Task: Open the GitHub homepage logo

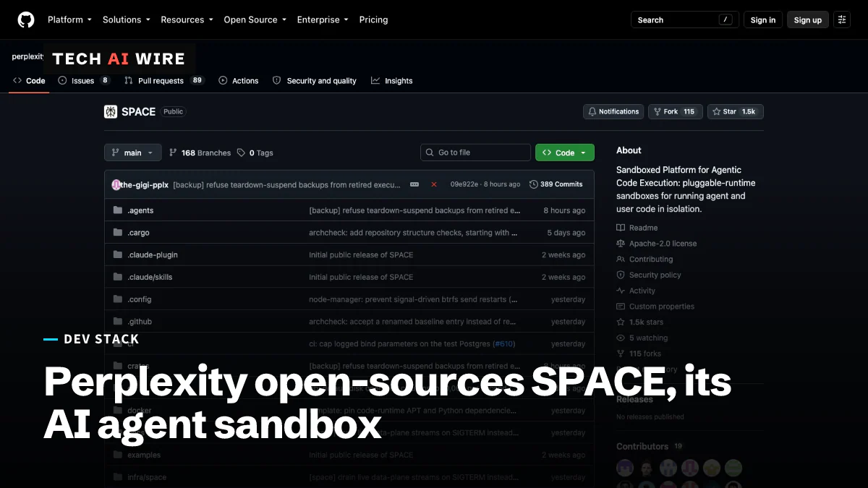Action: pos(26,20)
